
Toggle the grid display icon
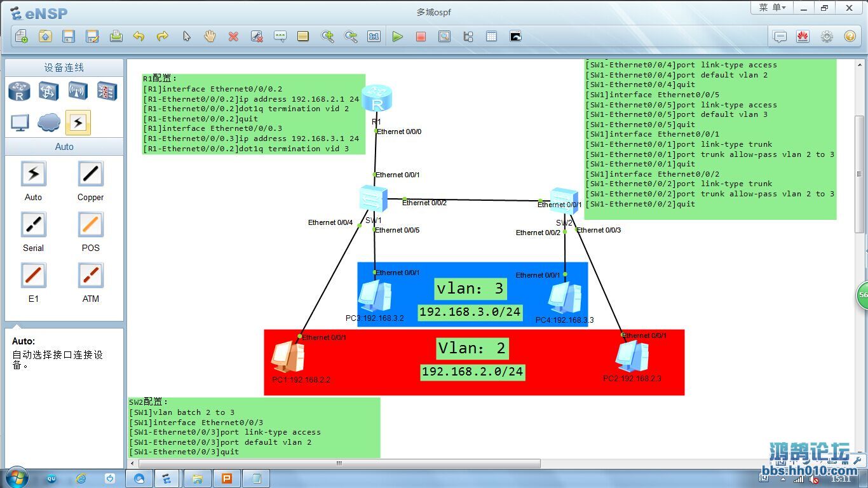point(491,36)
